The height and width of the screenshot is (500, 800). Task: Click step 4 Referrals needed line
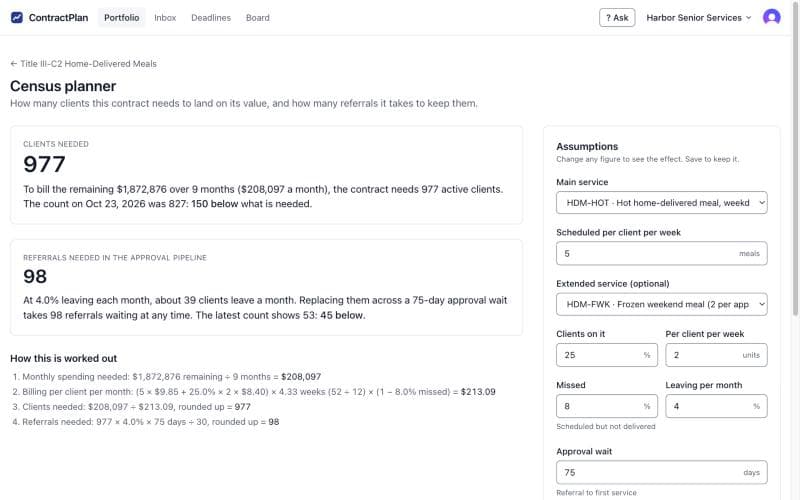(x=146, y=422)
